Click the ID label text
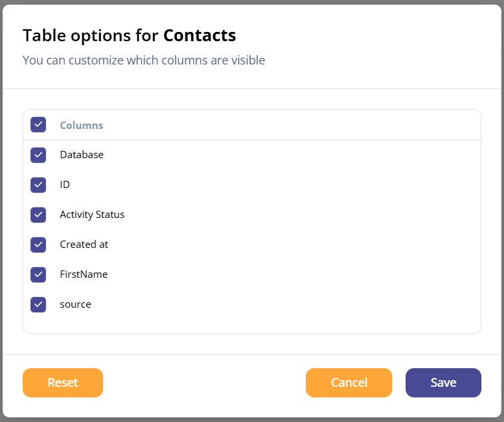Screen dimensions: 504x422 tap(64, 185)
